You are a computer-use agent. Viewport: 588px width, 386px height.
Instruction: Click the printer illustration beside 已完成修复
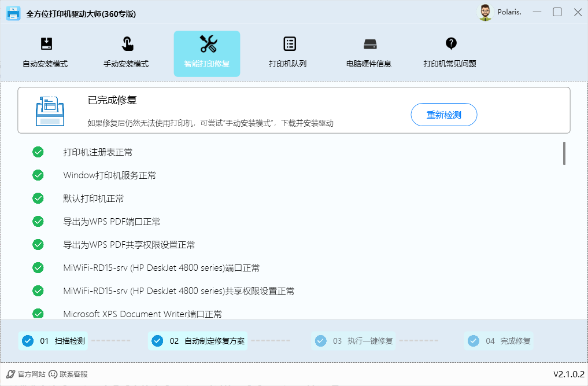(x=50, y=112)
